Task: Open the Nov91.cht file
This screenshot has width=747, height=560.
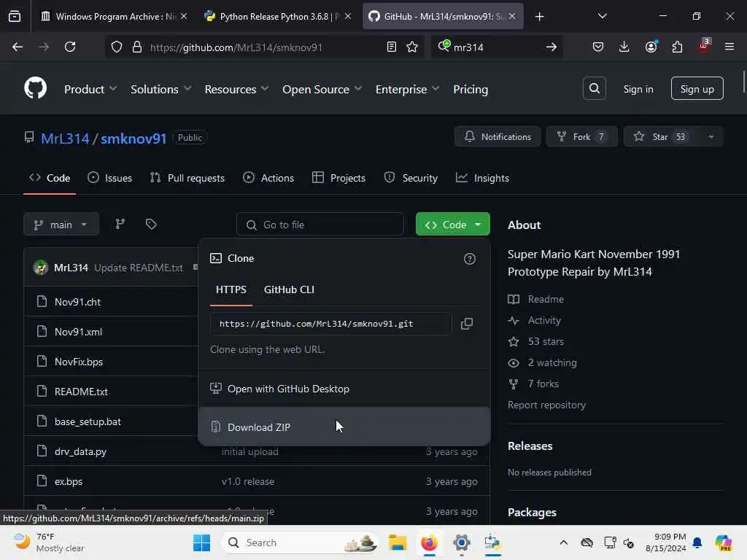Action: pos(77,302)
